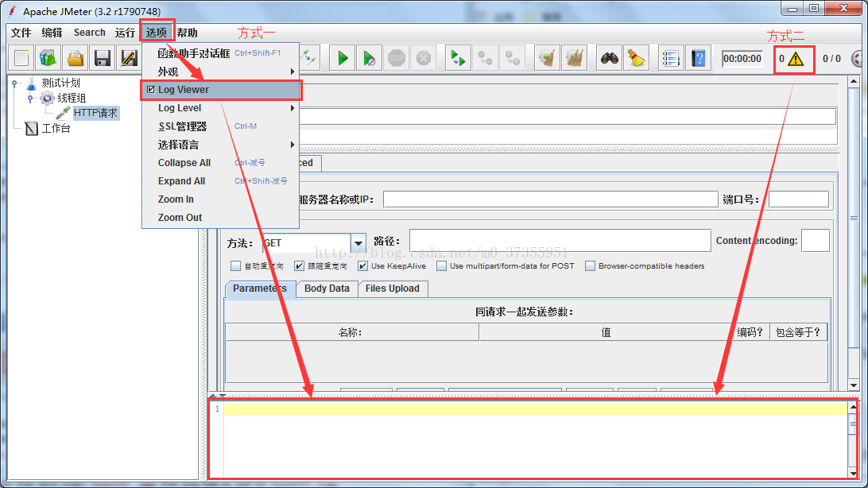Choose Expand All menu item
The width and height of the screenshot is (868, 488).
[x=221, y=181]
